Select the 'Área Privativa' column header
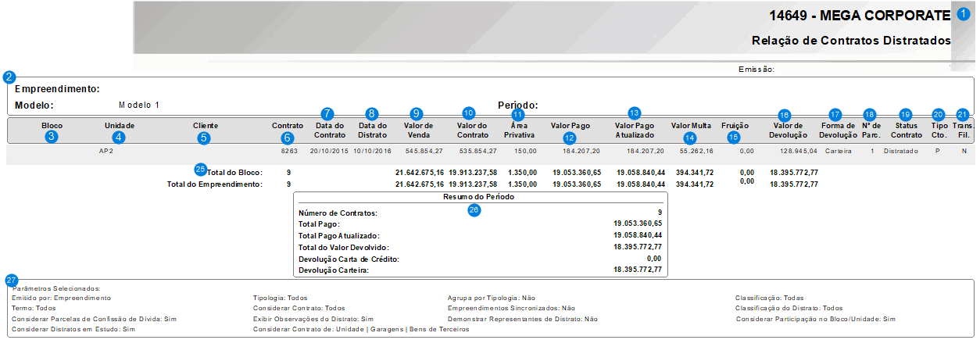This screenshot has width=980, height=347. 518,130
